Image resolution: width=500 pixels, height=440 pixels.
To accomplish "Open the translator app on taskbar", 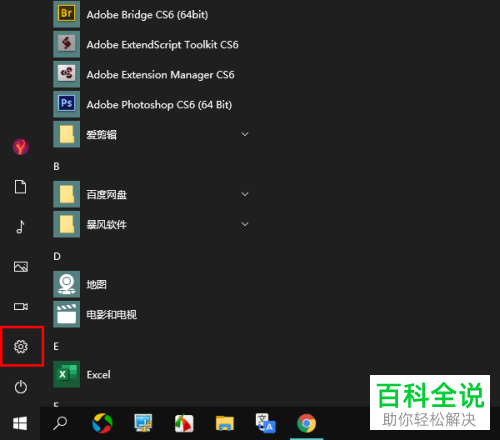I will click(266, 423).
